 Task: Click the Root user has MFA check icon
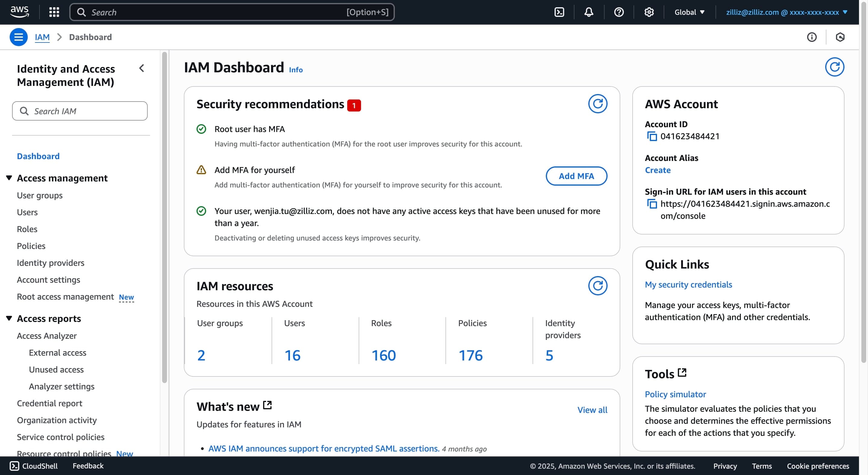201,129
